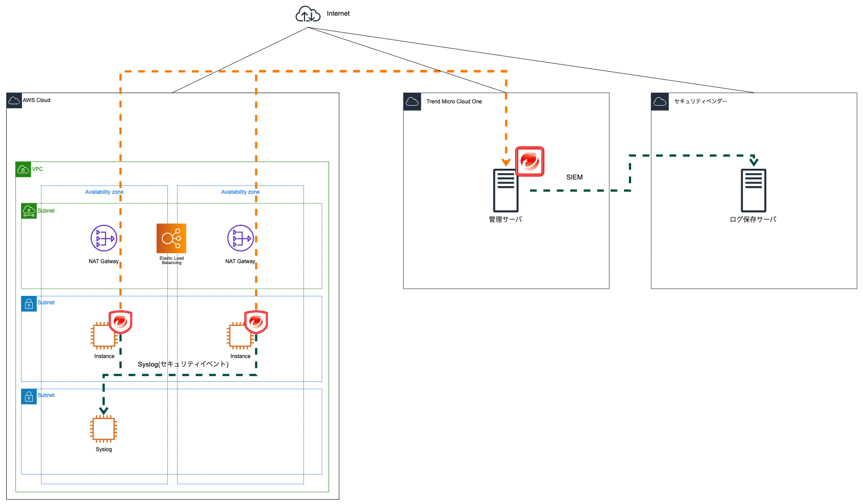
Task: Click Trend Micro shield on right instance
Action: pos(256,322)
